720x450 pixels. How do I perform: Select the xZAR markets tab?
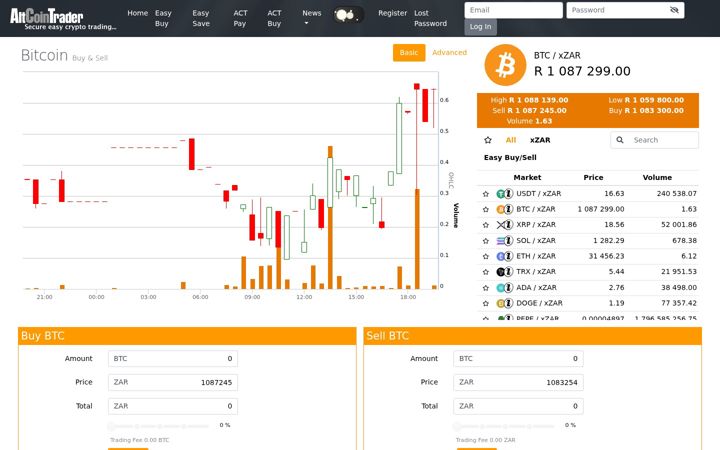(540, 140)
